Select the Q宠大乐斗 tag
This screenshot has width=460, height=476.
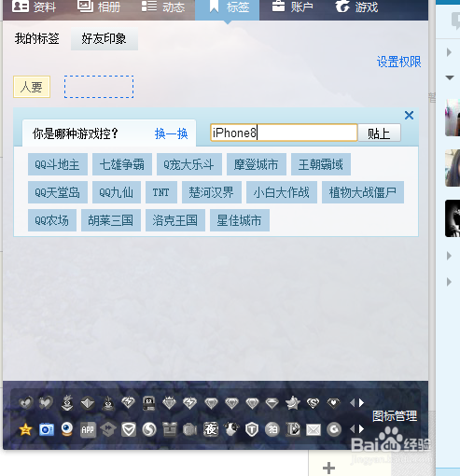pos(189,164)
